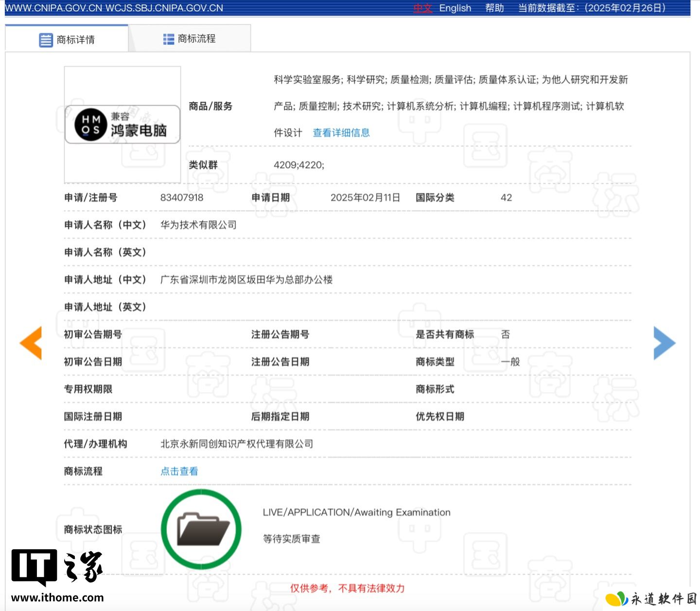
Task: Click the 是否共有商标 label
Action: pos(445,334)
